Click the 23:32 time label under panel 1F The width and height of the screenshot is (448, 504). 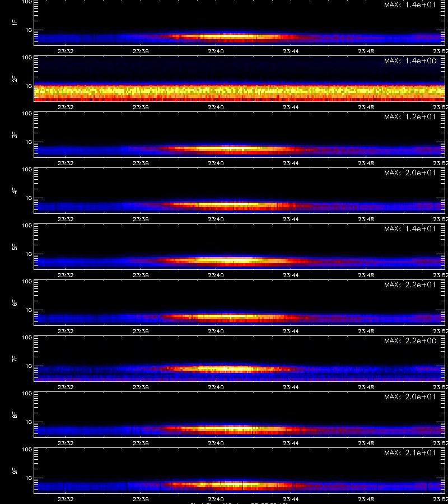coord(66,51)
